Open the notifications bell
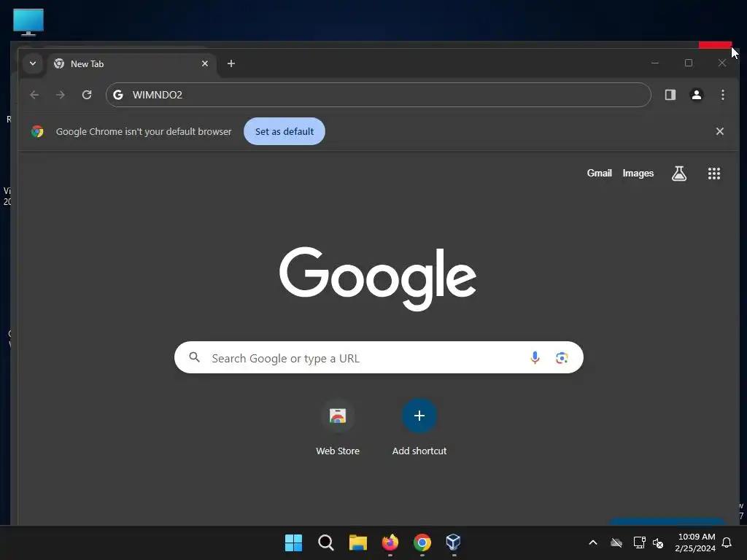The height and width of the screenshot is (560, 747). click(727, 542)
